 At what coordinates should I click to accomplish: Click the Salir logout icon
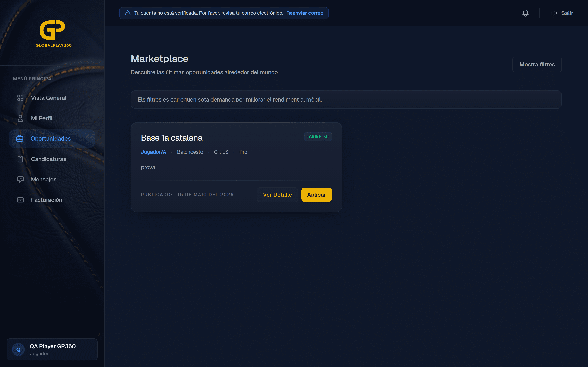[554, 13]
